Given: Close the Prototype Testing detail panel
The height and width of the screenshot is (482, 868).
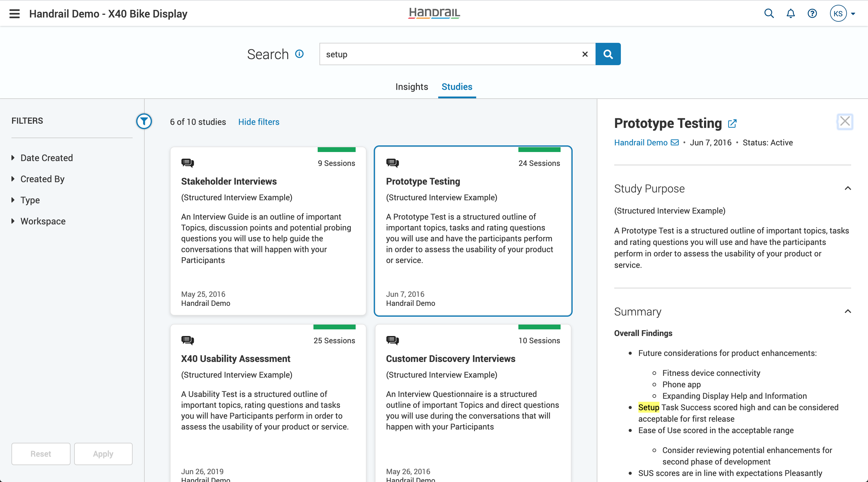Looking at the screenshot, I should (845, 122).
